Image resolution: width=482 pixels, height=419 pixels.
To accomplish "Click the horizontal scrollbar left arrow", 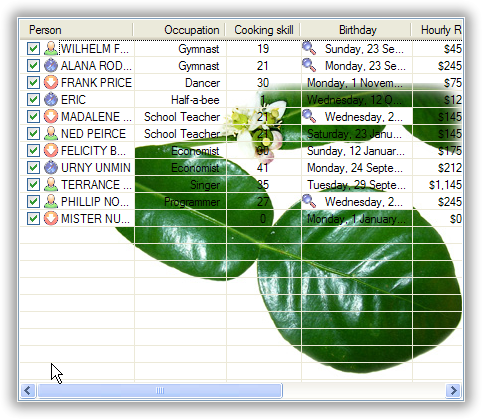I will tap(28, 390).
